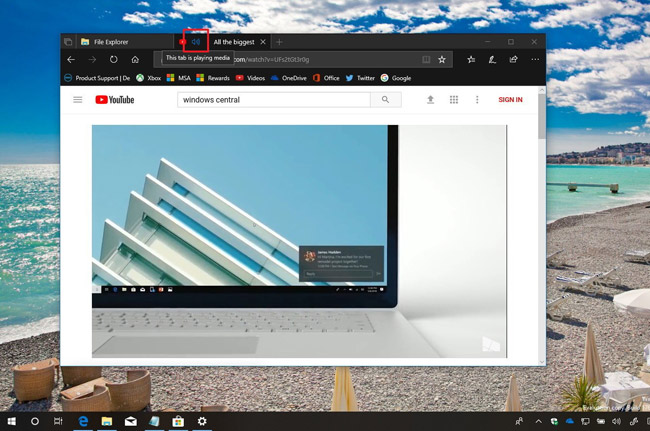Select the 'All the biggest' YouTube tab
Viewport: 650px width, 431px height.
tap(234, 42)
